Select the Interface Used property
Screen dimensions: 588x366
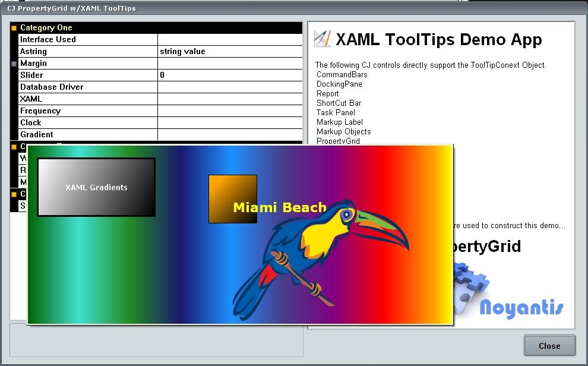pyautogui.click(x=88, y=40)
